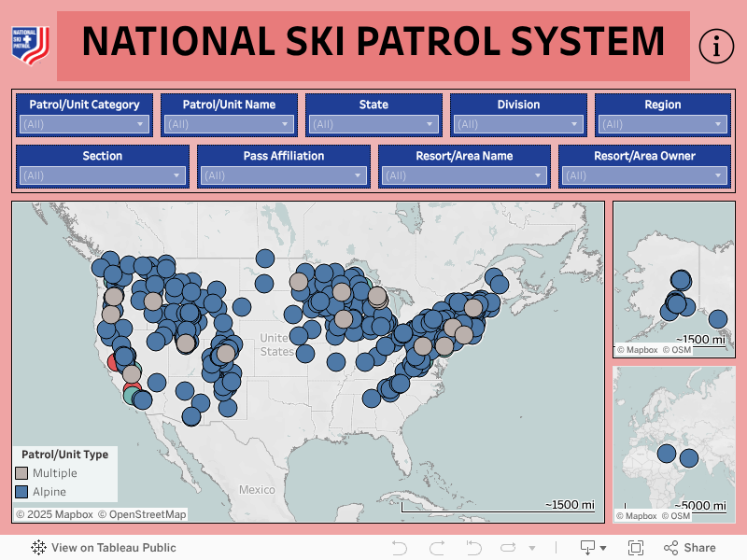
Task: Enter full screen mode
Action: pyautogui.click(x=636, y=548)
